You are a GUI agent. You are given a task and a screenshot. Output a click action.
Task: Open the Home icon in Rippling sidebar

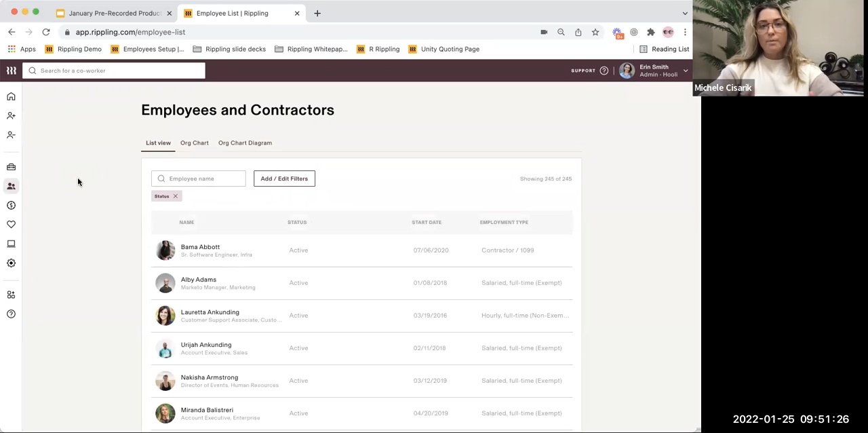(11, 96)
